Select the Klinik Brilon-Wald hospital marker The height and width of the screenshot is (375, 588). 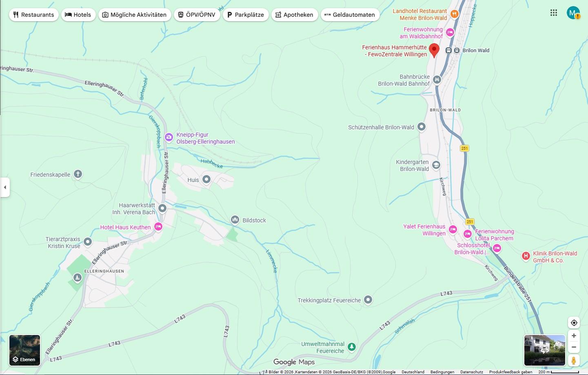coord(526,256)
